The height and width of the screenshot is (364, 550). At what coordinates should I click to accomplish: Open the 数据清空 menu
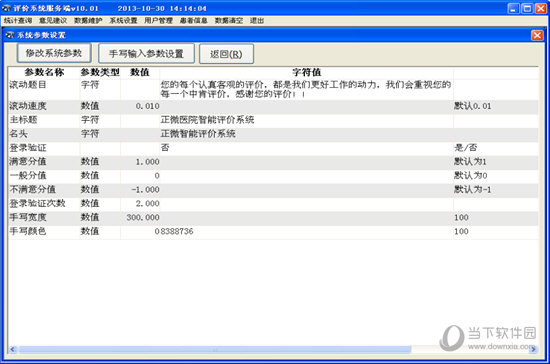[229, 21]
